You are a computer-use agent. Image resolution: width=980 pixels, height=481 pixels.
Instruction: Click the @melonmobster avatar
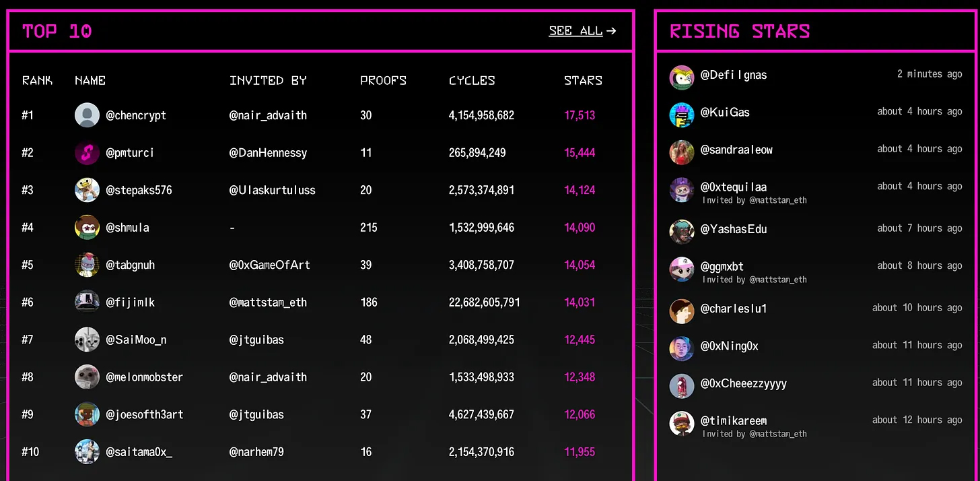point(87,377)
